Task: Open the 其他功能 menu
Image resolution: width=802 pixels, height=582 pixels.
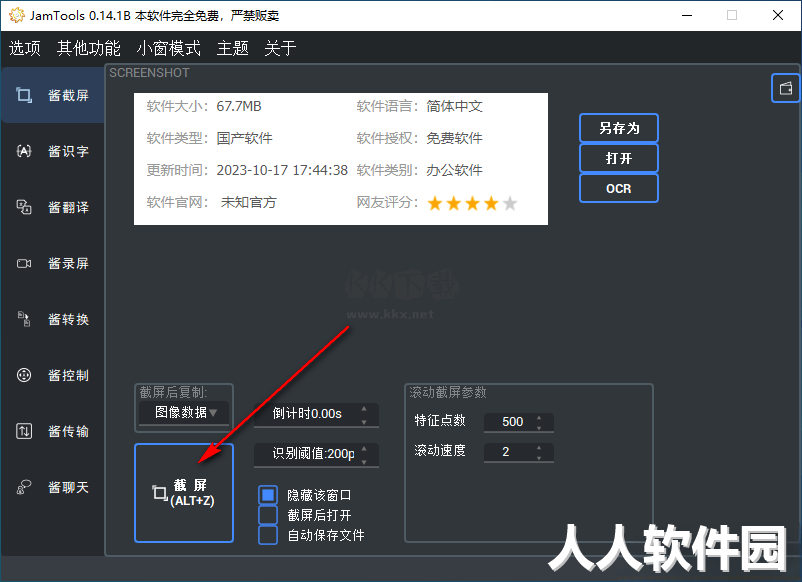Action: click(88, 48)
